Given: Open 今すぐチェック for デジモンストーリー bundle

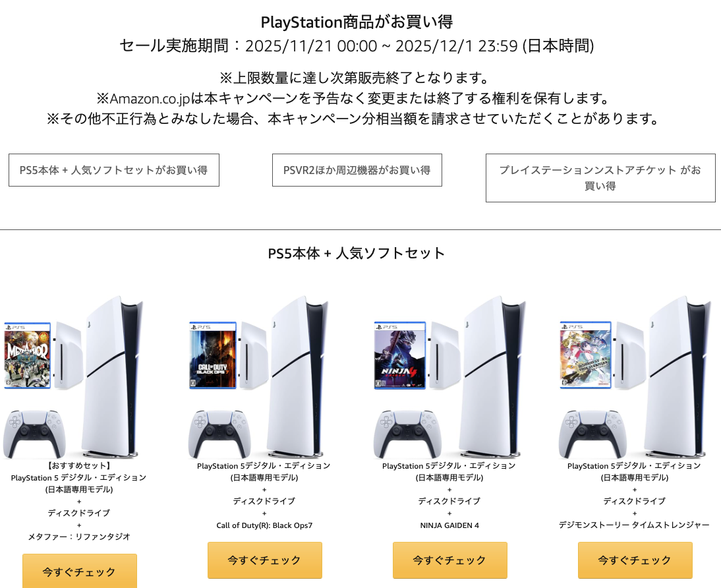Looking at the screenshot, I should coord(635,560).
